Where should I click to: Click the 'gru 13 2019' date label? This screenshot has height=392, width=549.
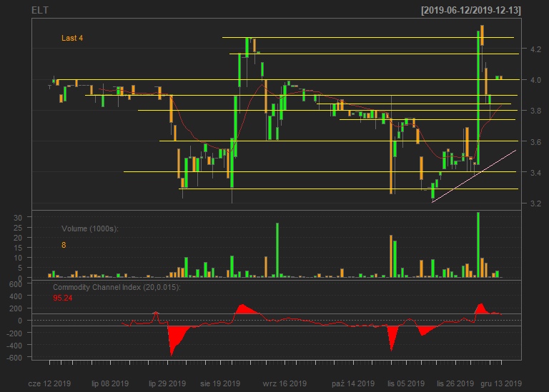pyautogui.click(x=501, y=383)
